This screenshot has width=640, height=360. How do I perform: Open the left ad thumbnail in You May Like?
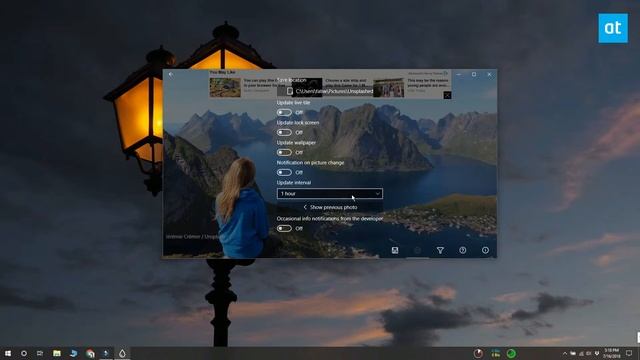coord(225,87)
